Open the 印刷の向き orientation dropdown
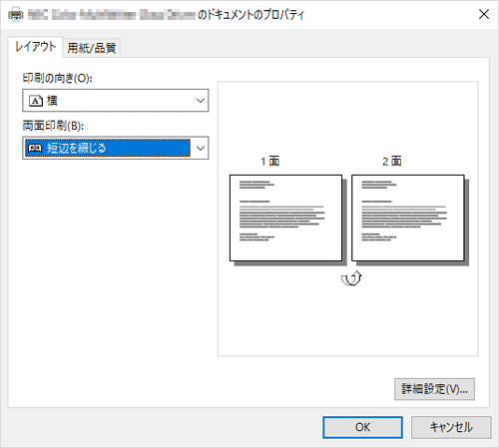Screen dimensions: 499x448 coord(116,100)
